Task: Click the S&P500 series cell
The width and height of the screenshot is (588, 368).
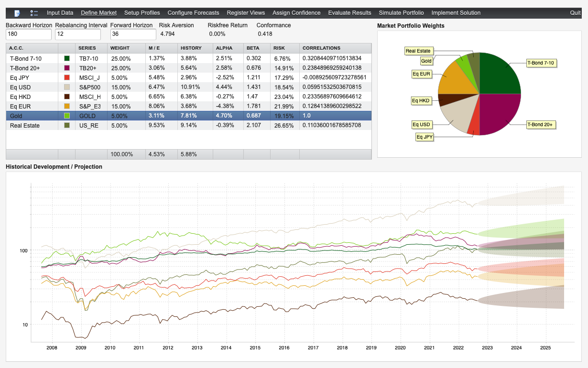Action: (91, 87)
